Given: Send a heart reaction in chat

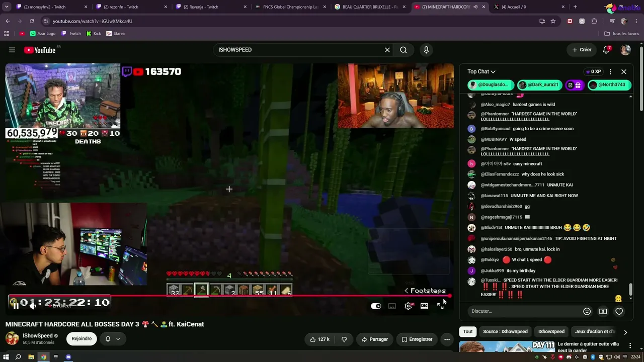Looking at the screenshot, I should point(619,311).
